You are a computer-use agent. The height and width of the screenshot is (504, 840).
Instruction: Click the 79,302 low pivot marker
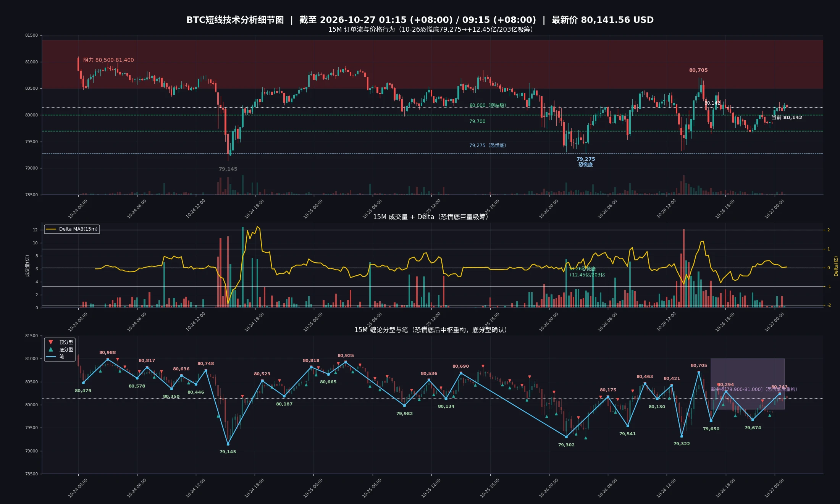[566, 437]
